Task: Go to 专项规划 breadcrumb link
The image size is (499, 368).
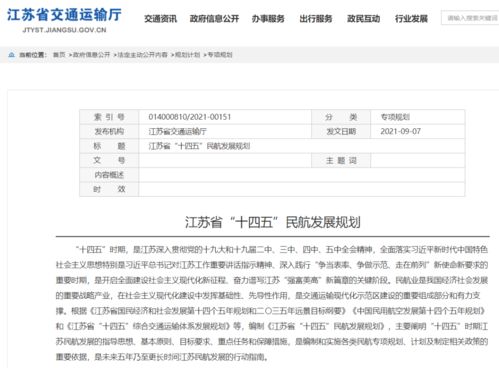Action: (x=220, y=55)
